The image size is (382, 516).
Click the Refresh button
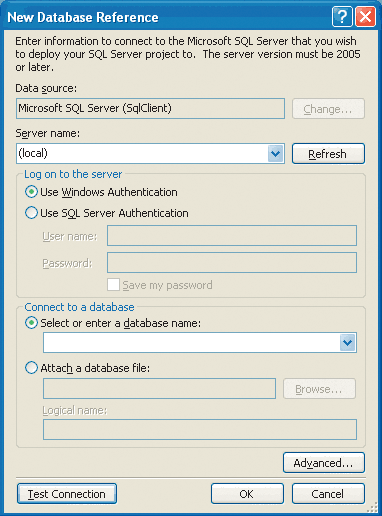(328, 154)
